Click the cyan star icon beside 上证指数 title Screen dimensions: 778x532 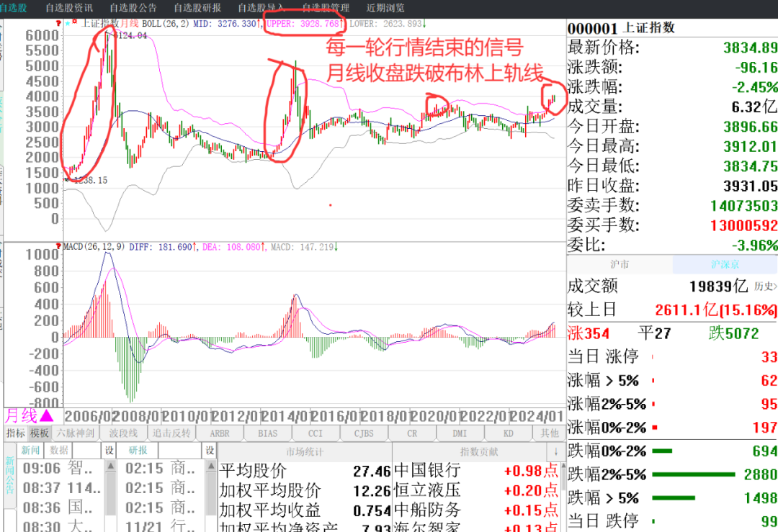(x=68, y=23)
